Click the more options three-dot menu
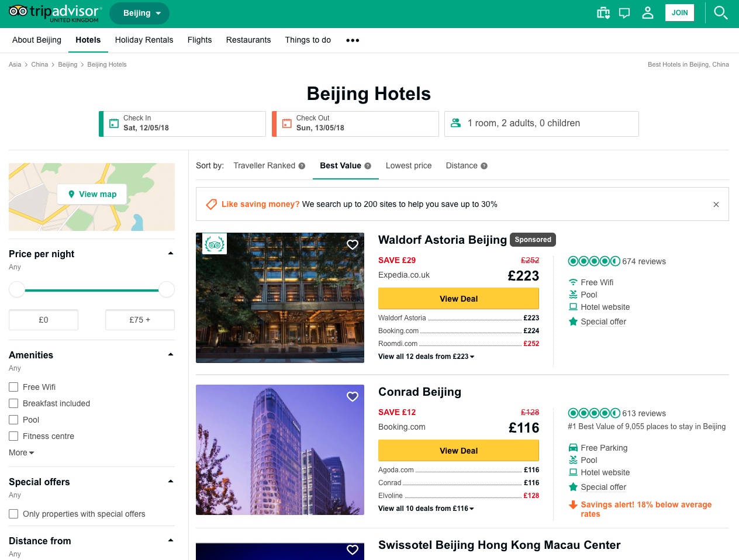Image resolution: width=739 pixels, height=560 pixels. pos(353,40)
